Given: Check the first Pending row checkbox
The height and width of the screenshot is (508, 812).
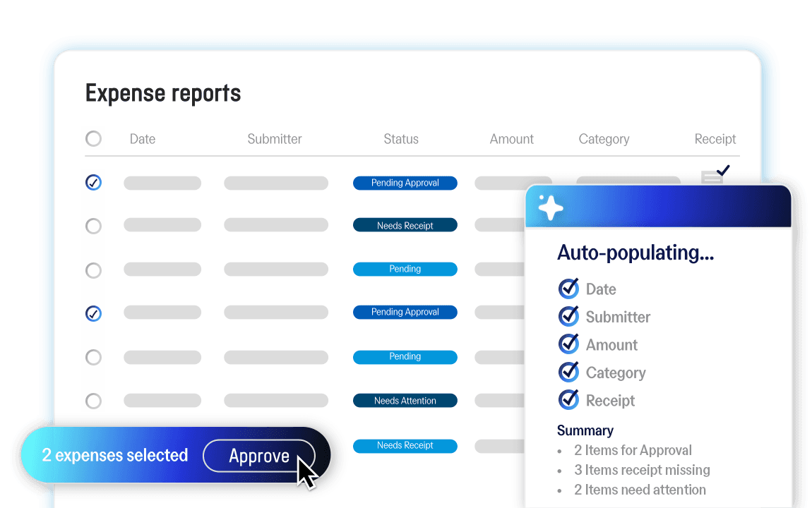Looking at the screenshot, I should 93,270.
